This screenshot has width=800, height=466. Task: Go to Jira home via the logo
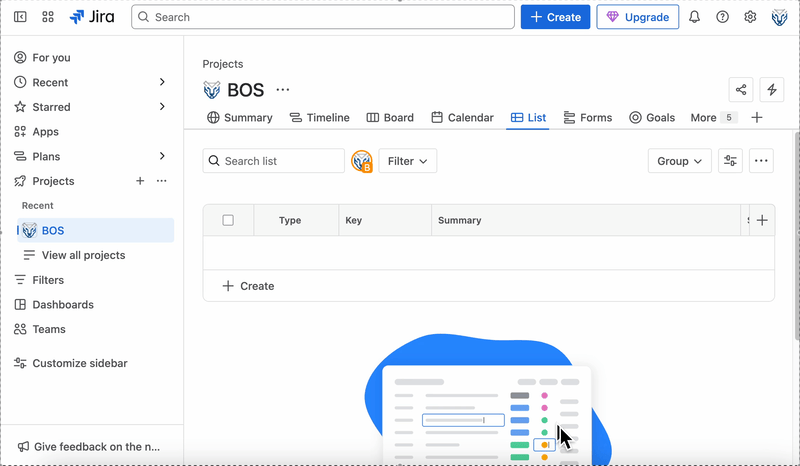coord(92,17)
